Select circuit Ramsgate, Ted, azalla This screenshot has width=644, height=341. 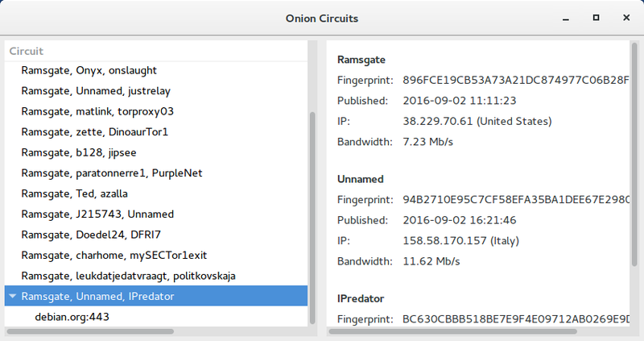click(x=75, y=193)
